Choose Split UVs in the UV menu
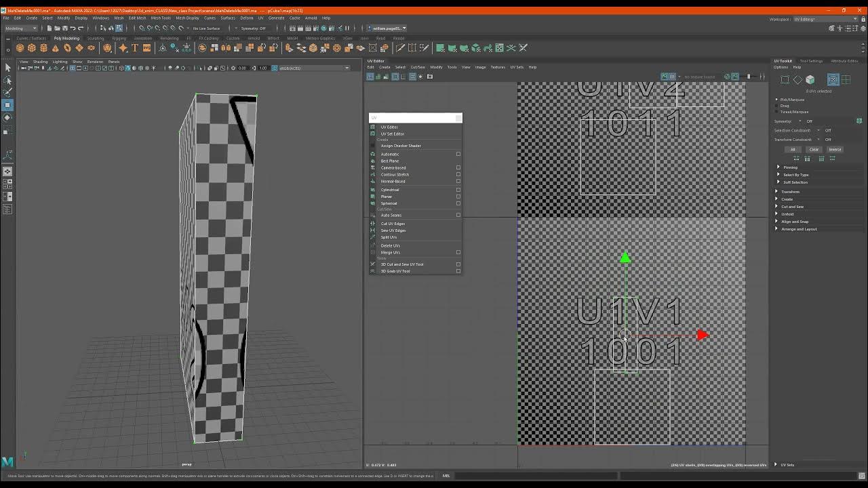The image size is (868, 488). [x=389, y=237]
